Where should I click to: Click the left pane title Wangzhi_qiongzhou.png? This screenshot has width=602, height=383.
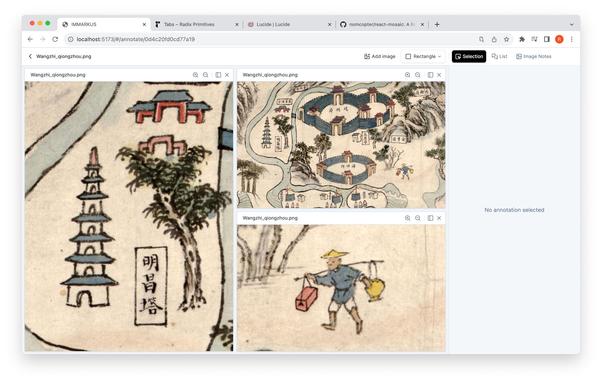(58, 75)
